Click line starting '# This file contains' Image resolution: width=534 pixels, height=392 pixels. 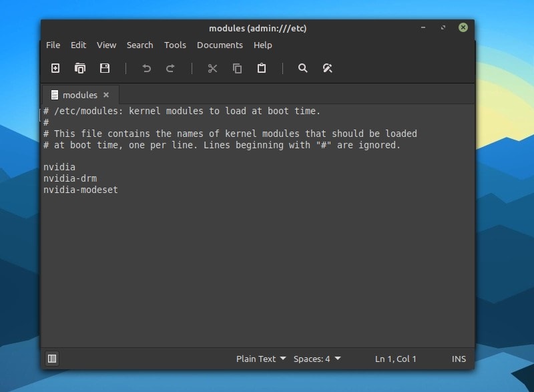coord(230,134)
